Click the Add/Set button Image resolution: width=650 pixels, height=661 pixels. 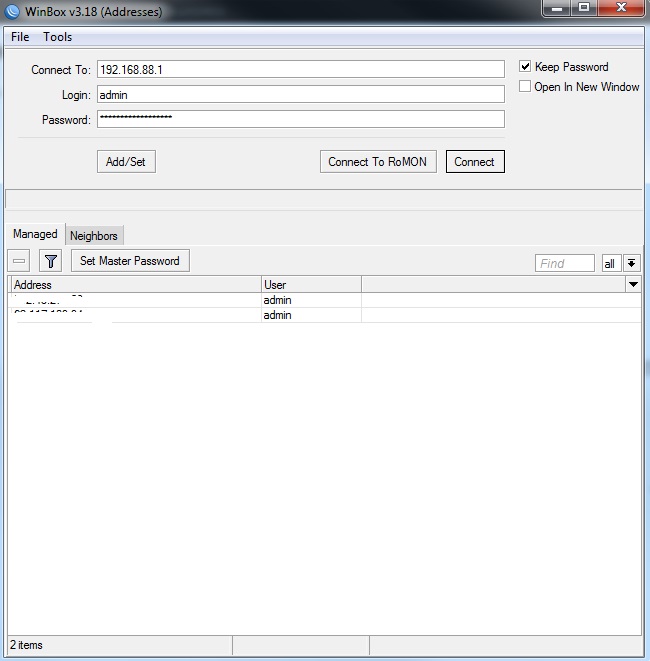coord(126,161)
